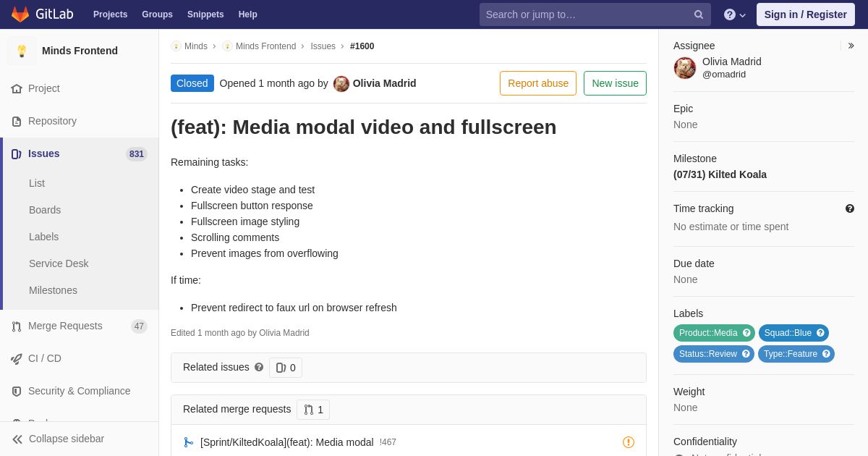Open Boards in the Issues submenu
This screenshot has width=868, height=456.
coord(45,210)
